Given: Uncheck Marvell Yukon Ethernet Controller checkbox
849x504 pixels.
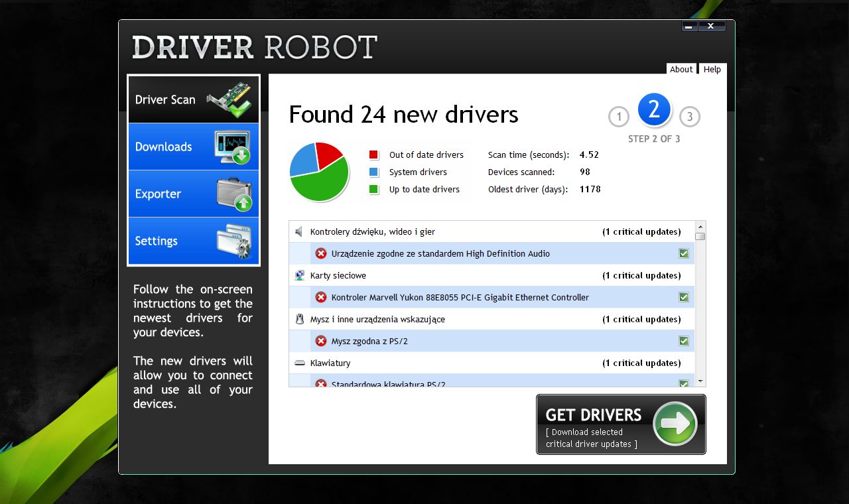Looking at the screenshot, I should point(684,297).
